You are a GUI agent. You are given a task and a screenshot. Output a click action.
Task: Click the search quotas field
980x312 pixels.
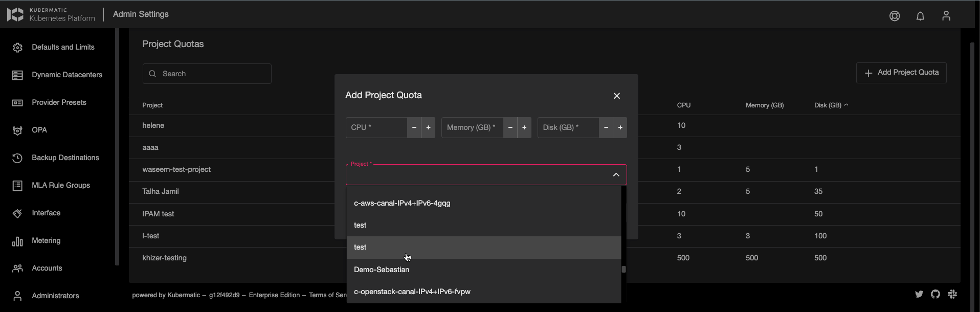[x=207, y=74]
